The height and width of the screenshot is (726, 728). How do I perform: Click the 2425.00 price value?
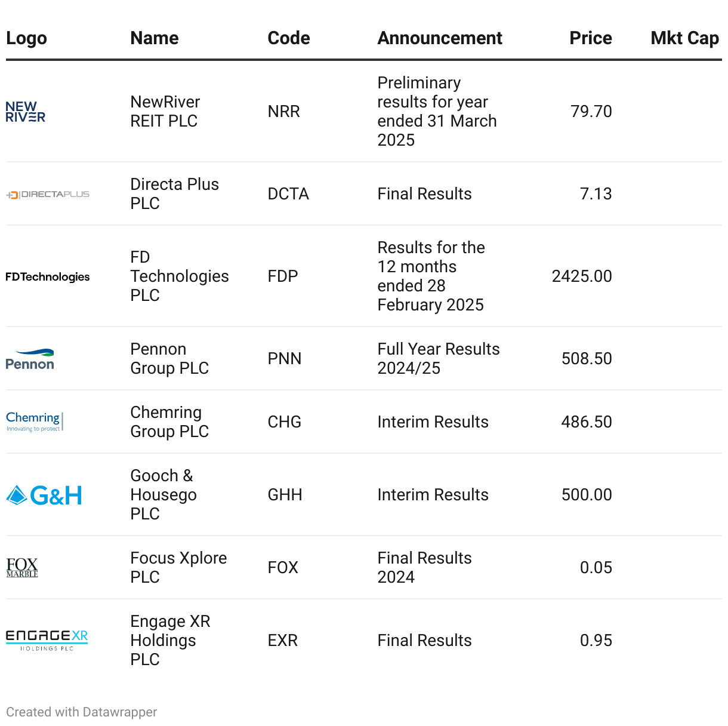[582, 276]
